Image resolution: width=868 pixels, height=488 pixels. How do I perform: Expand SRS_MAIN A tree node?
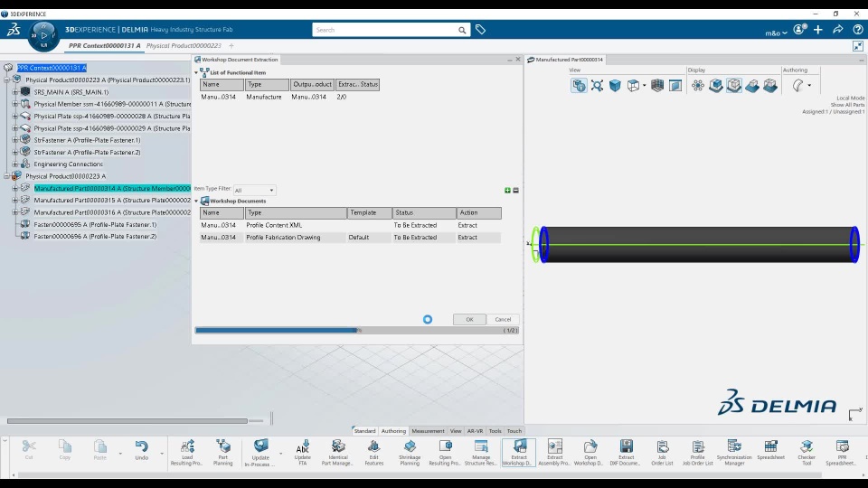pos(15,92)
